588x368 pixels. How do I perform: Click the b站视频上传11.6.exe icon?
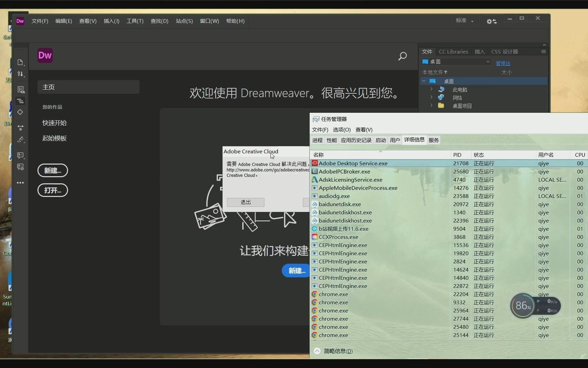pyautogui.click(x=315, y=229)
